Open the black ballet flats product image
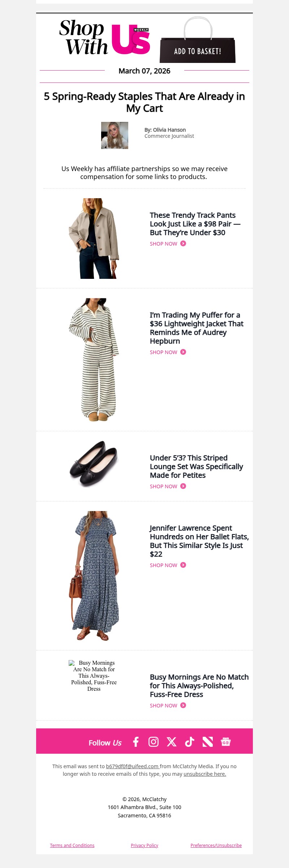 [x=94, y=464]
